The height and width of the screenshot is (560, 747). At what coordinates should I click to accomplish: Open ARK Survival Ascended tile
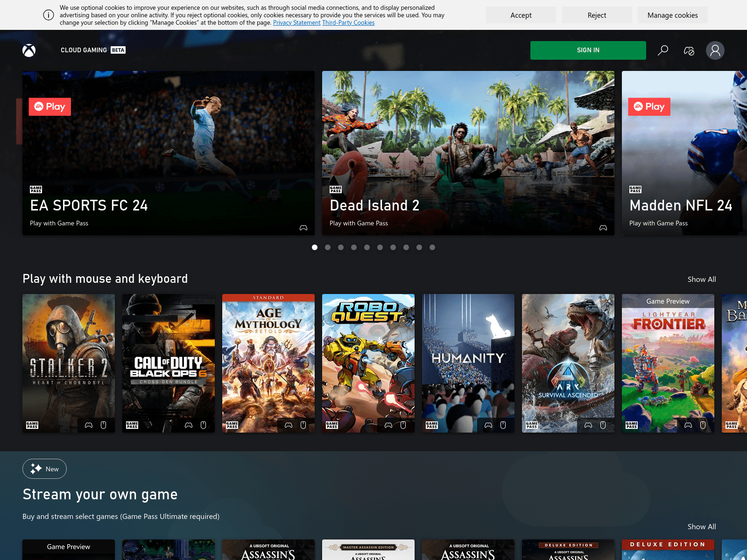(568, 363)
